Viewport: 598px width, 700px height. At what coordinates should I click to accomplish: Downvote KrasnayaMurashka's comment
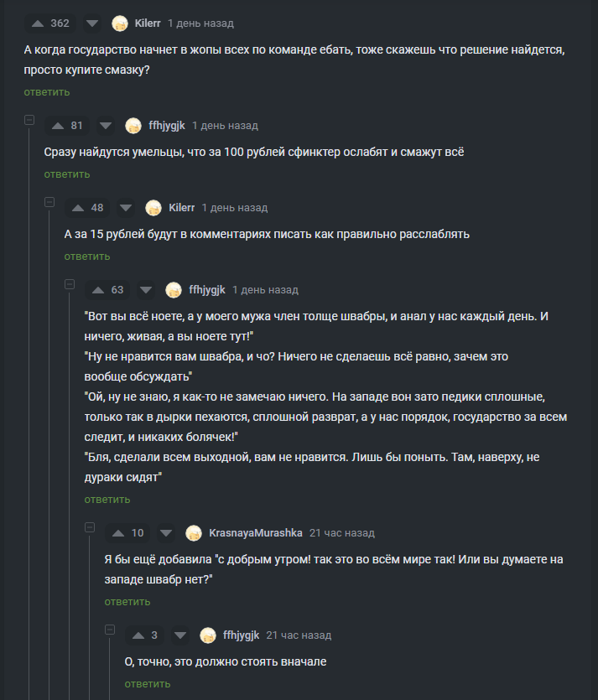166,533
